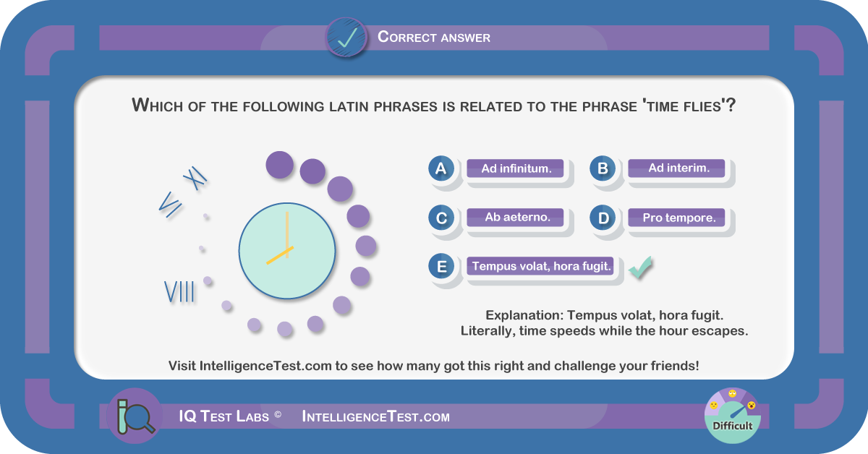Choose the 'Ad infinitum.' answer button
Screen dimensions: 868x454
[x=517, y=169]
